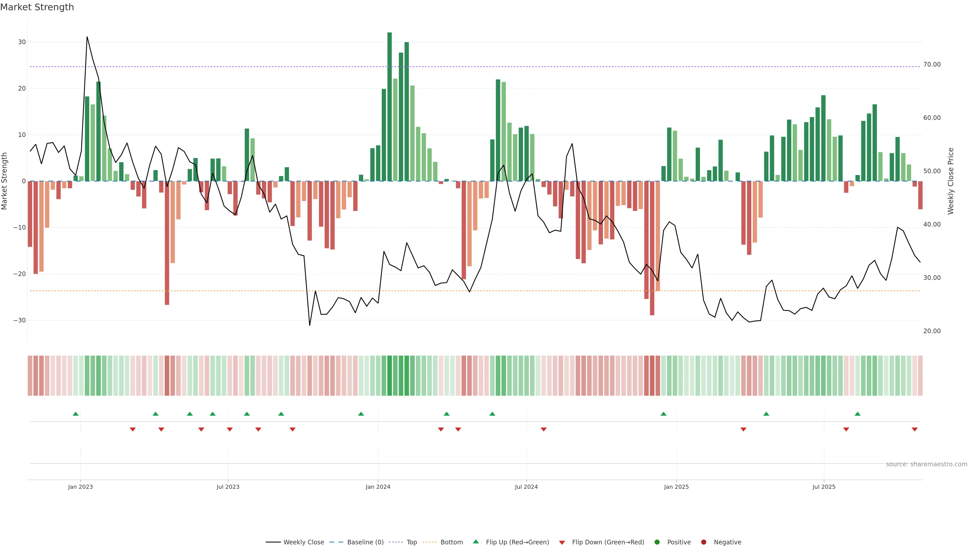Viewport: 980px width, 551px height.
Task: Click the Bottom legend line icon
Action: tap(430, 542)
